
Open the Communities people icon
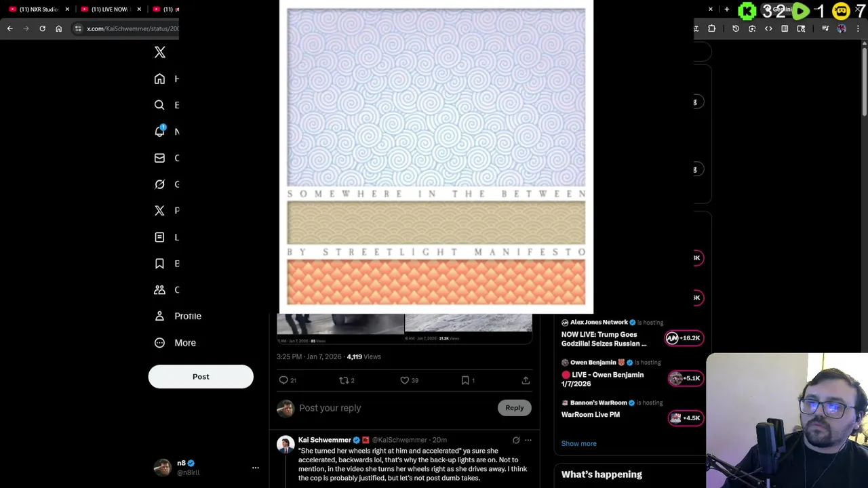click(x=159, y=289)
